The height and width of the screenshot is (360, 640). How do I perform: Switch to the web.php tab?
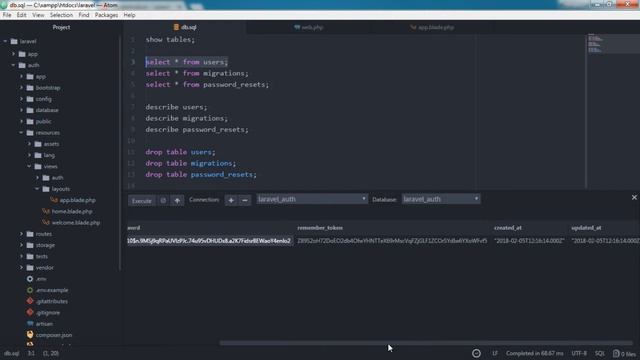coord(309,27)
